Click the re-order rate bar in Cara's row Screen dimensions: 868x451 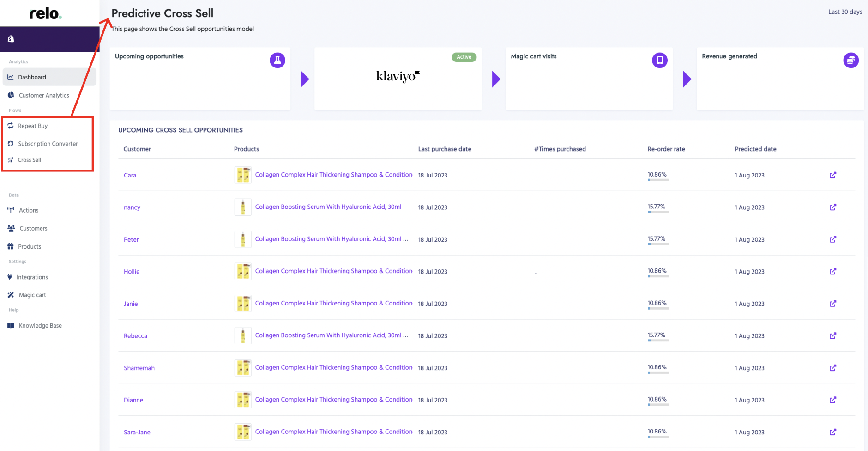coord(658,180)
